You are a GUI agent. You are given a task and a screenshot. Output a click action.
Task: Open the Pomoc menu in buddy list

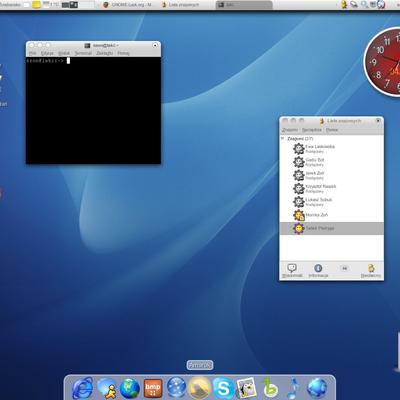point(332,130)
